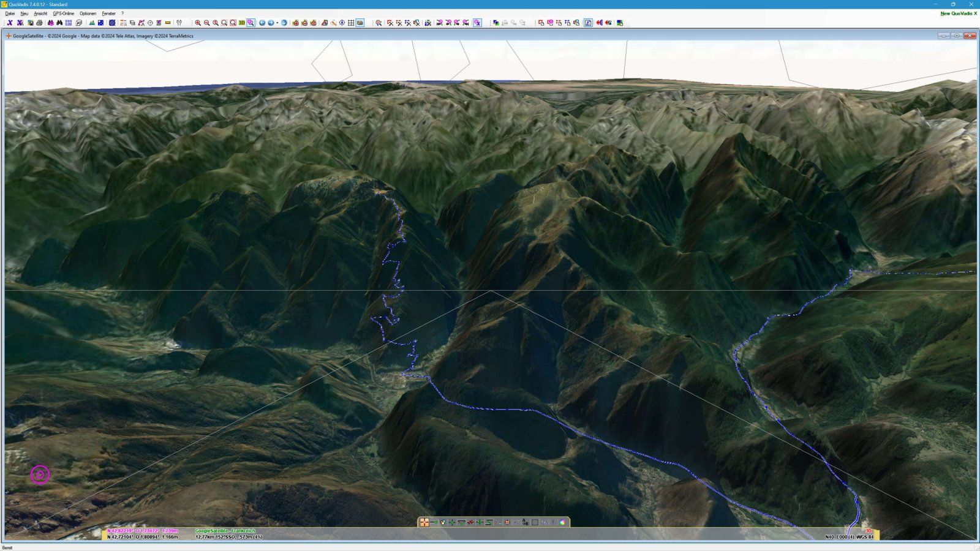Image resolution: width=980 pixels, height=551 pixels.
Task: Toggle the highlighted magnifier zoom mode button
Action: click(x=251, y=23)
